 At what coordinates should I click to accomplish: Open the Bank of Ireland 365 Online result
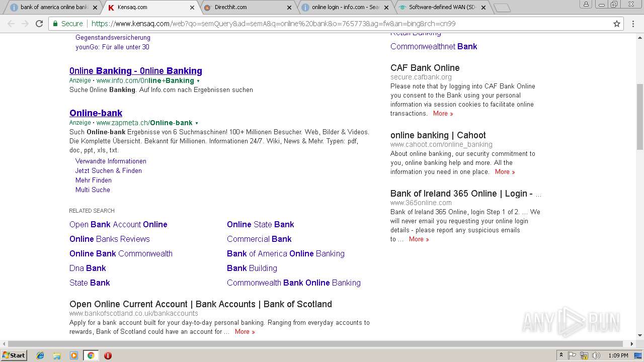[466, 194]
